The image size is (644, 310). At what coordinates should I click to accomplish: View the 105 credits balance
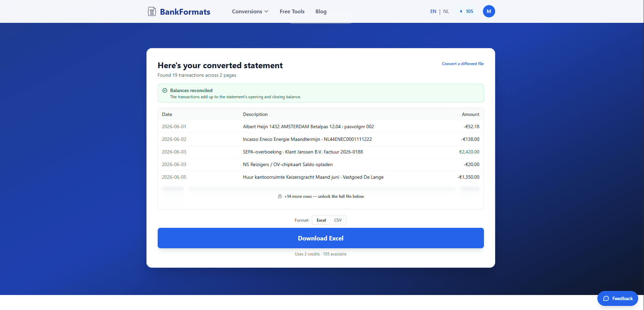466,11
